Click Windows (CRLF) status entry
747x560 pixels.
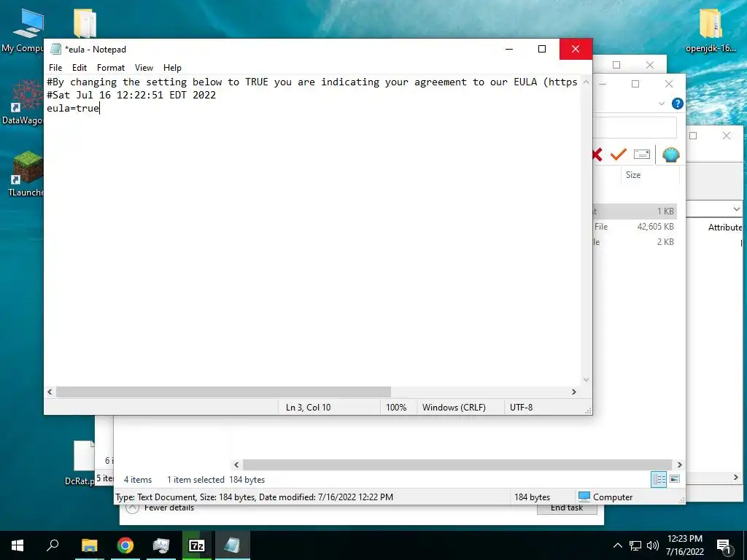coord(454,408)
